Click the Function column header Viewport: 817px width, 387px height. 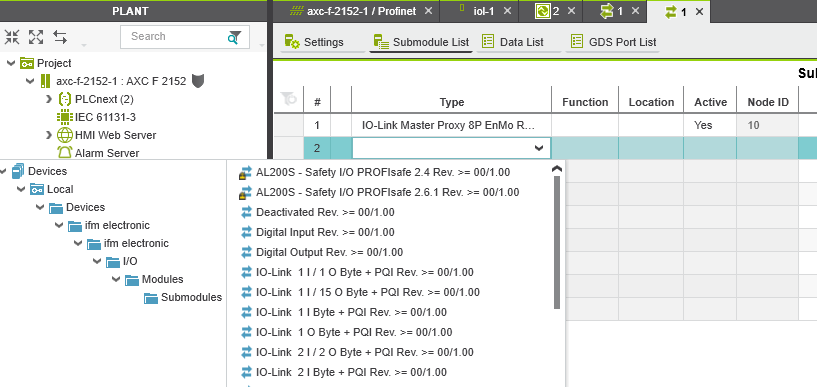585,102
